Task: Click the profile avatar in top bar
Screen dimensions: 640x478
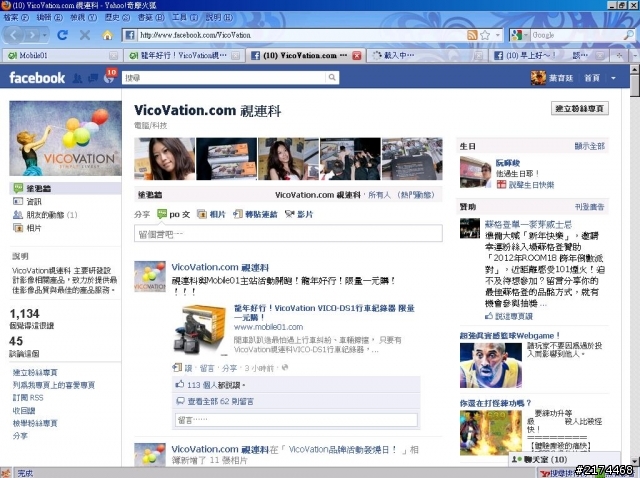Action: coord(538,78)
